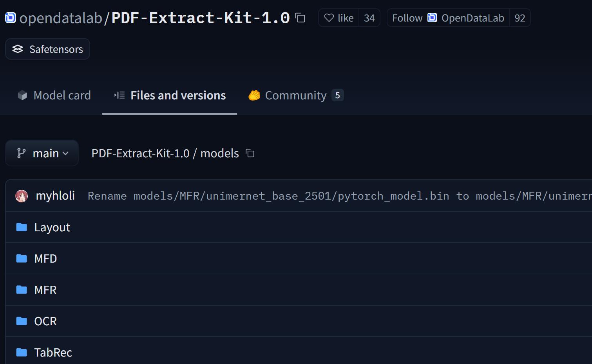This screenshot has width=592, height=364.
Task: Copy the model name PDF-Extract-Kit-1.0 to clipboard
Action: point(300,18)
